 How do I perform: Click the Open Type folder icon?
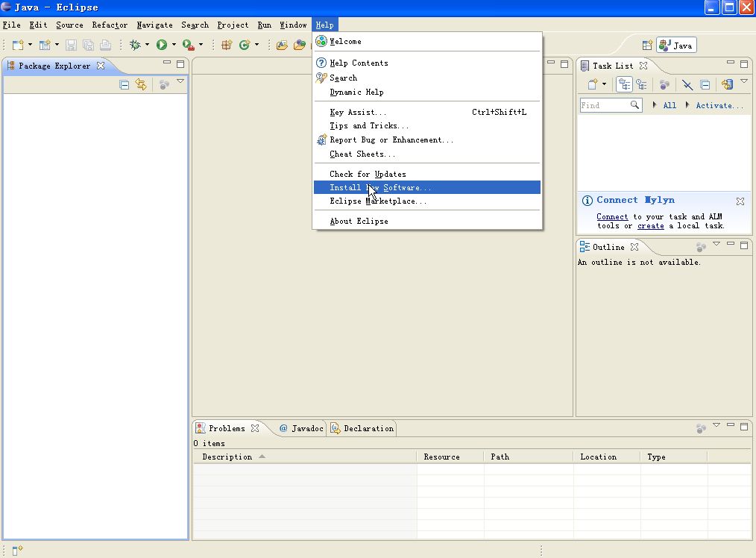[282, 45]
